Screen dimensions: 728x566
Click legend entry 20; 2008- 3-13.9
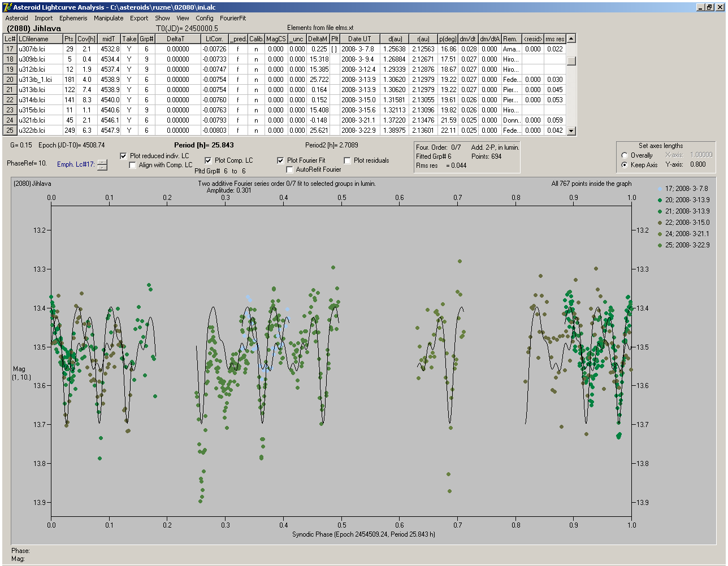pos(683,200)
